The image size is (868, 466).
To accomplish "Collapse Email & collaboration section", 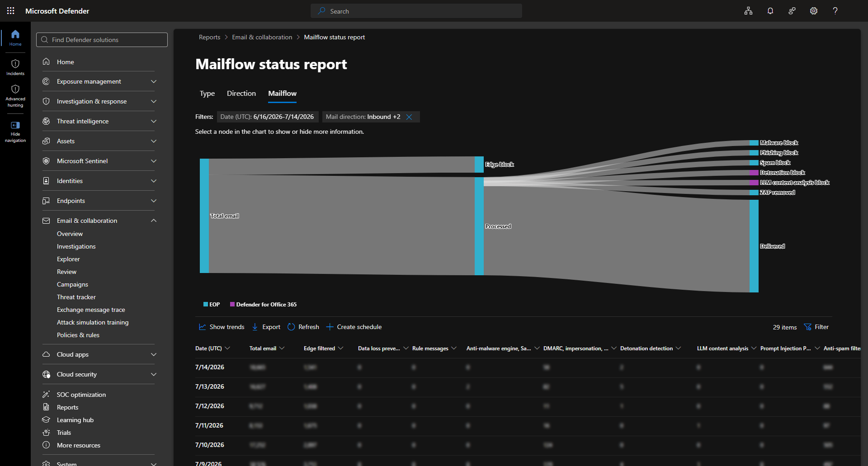I will click(x=154, y=221).
